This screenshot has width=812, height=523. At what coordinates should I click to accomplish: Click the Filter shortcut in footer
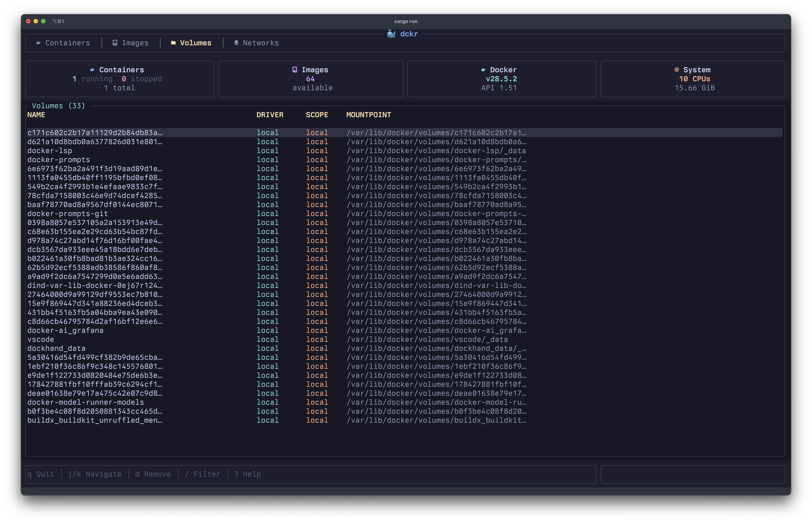coord(203,474)
